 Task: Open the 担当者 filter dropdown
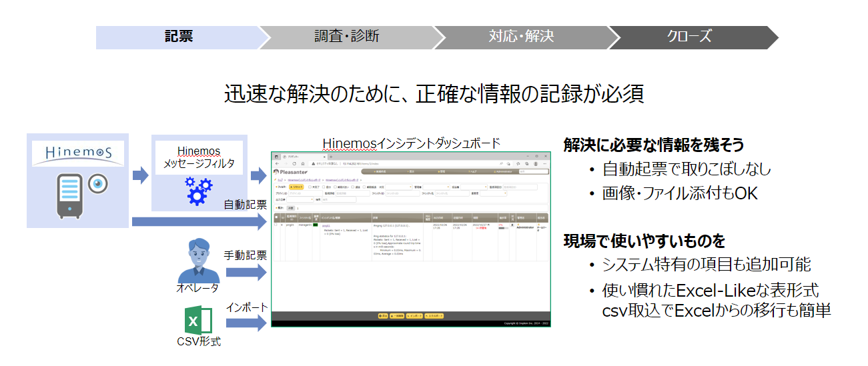click(474, 187)
